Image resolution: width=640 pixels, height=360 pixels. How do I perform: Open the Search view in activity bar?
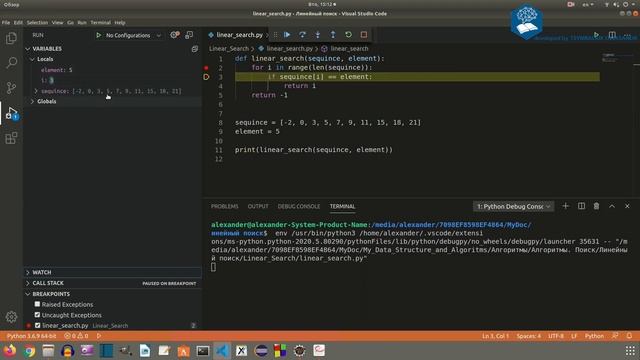pyautogui.click(x=11, y=63)
